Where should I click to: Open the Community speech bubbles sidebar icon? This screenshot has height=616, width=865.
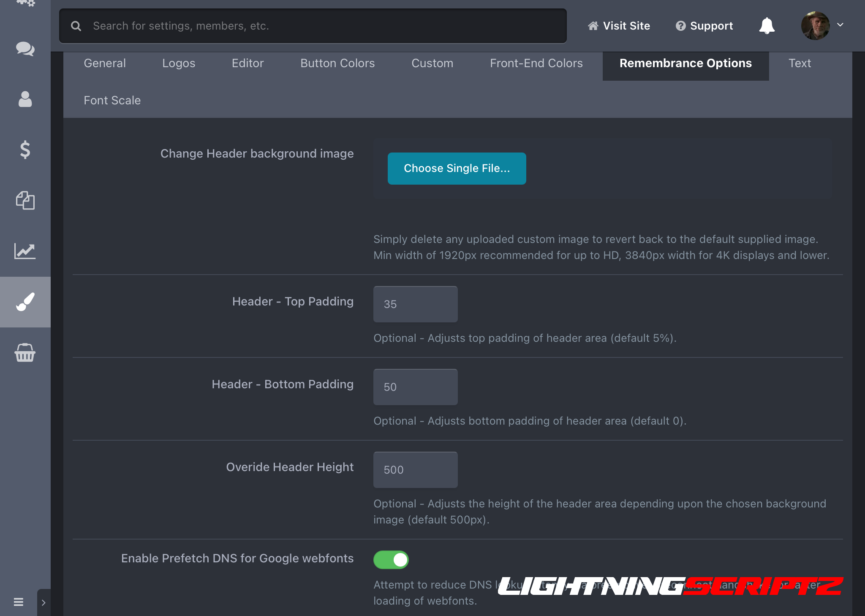(25, 49)
